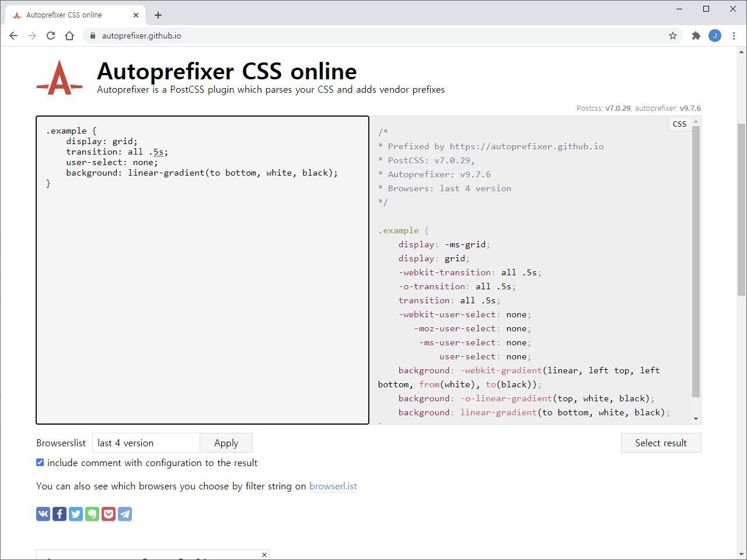Image resolution: width=747 pixels, height=560 pixels.
Task: Click the 'Prefixed by https://autoprefixer.github.io' comment
Action: (491, 146)
